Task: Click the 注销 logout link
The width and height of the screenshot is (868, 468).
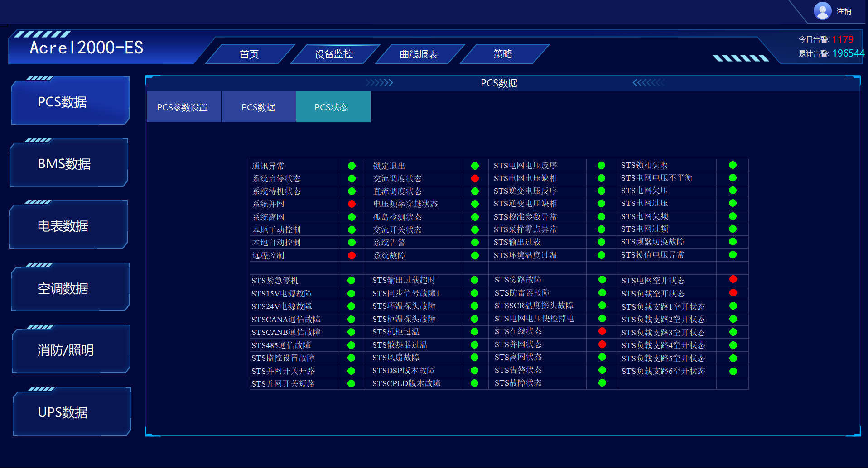Action: [844, 11]
